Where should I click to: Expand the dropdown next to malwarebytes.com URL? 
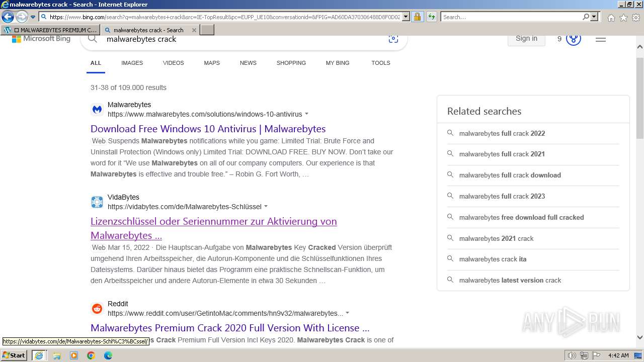(x=307, y=114)
